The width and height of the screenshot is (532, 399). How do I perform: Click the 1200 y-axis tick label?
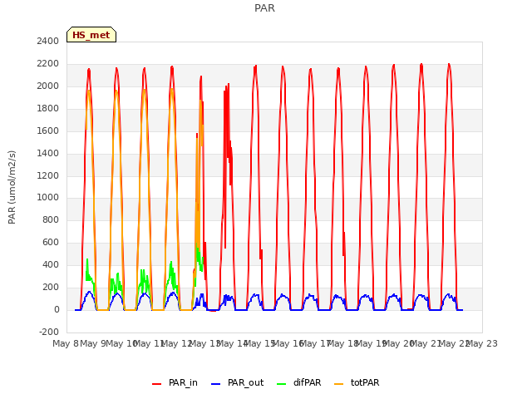pyautogui.click(x=48, y=175)
